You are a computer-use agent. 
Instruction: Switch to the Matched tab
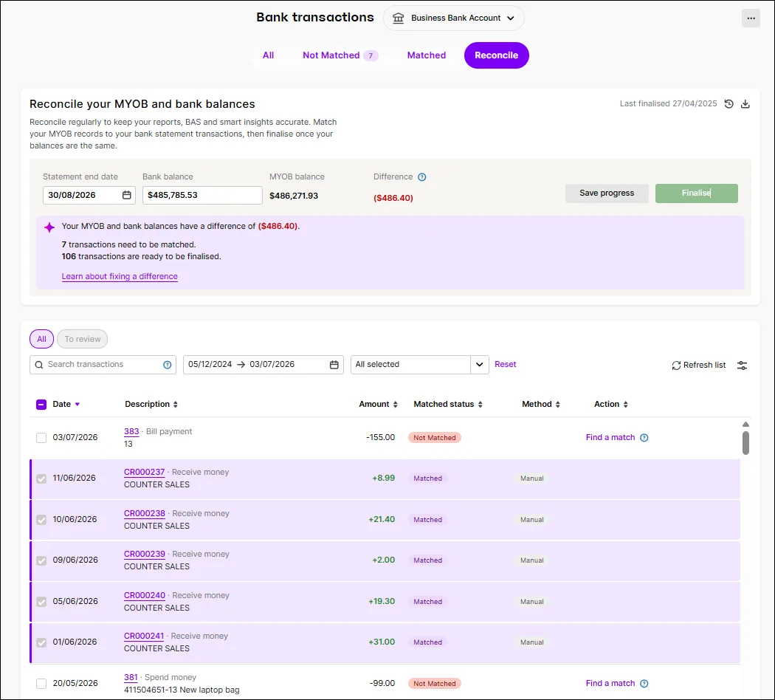[x=426, y=55]
